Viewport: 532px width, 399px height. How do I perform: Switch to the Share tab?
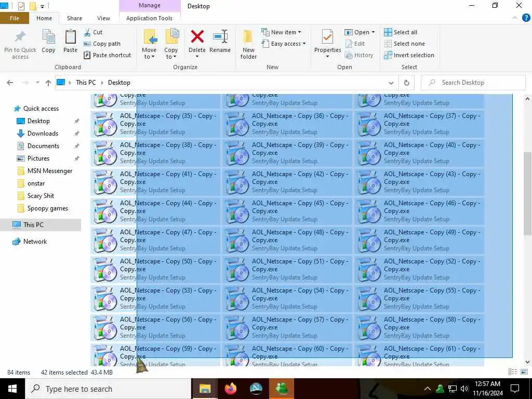point(74,18)
